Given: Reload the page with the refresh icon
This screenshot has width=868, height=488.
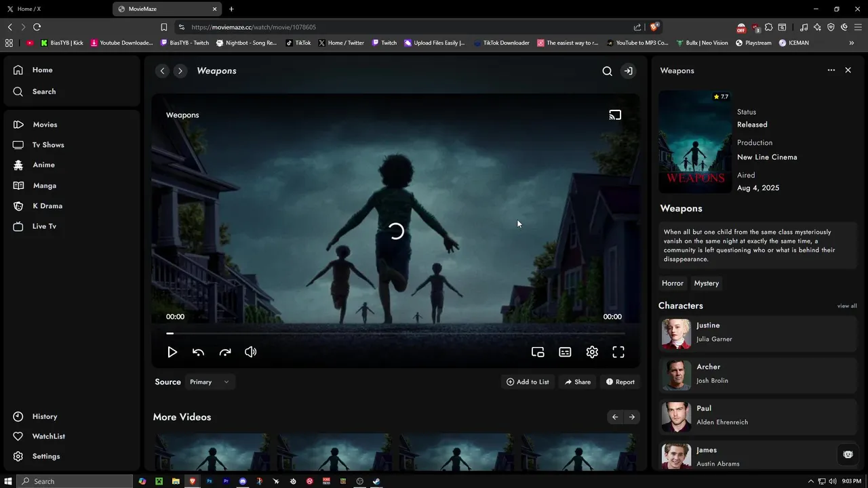Looking at the screenshot, I should pyautogui.click(x=37, y=27).
